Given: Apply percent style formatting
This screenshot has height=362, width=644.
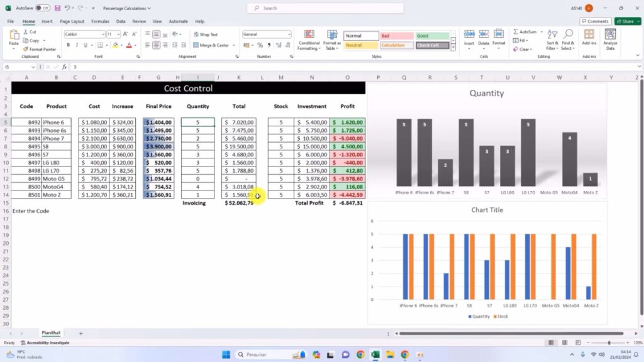Looking at the screenshot, I should pos(260,45).
